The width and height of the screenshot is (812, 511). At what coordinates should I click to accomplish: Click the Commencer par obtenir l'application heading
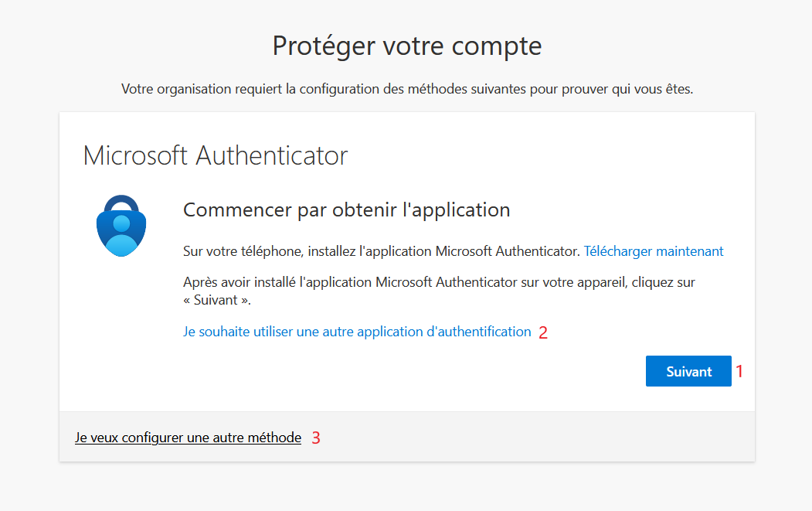coord(346,210)
